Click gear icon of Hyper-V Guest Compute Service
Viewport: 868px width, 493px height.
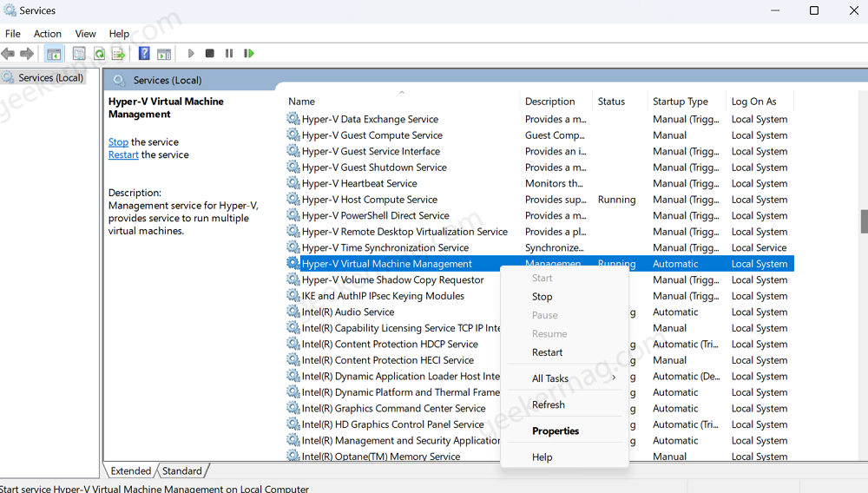(293, 135)
